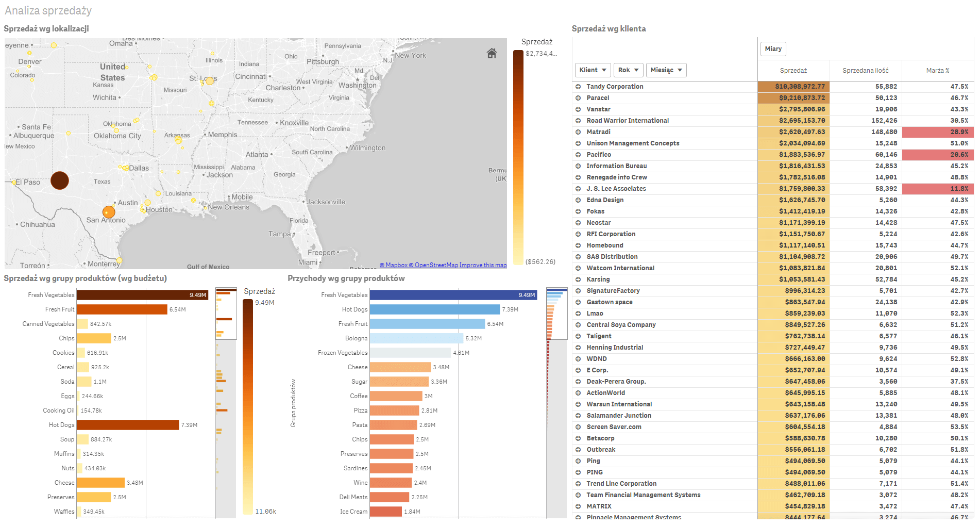The image size is (980, 526).
Task: Expand the Paracel customer row
Action: 578,98
